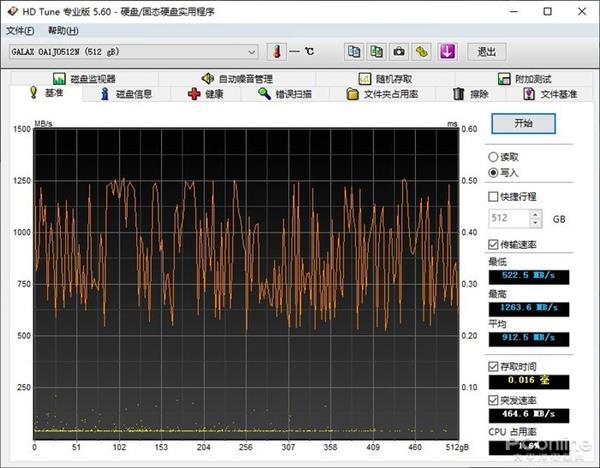The height and width of the screenshot is (468, 600).
Task: Toggle the 存取时间 checkbox
Action: click(493, 367)
